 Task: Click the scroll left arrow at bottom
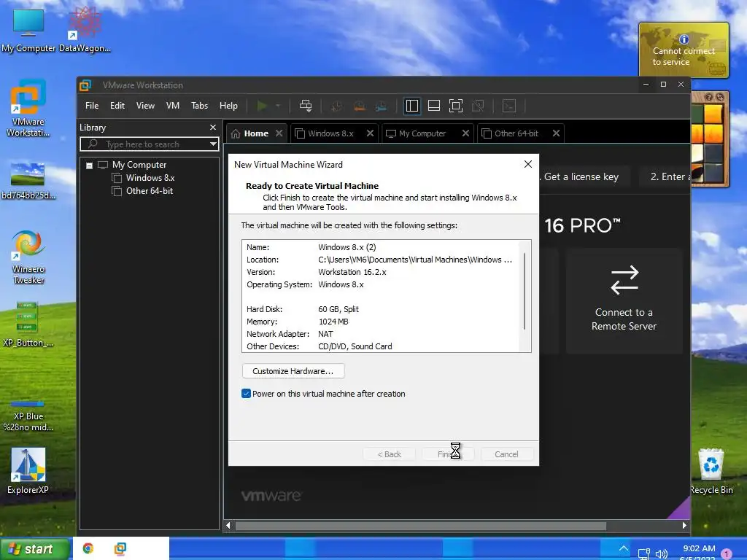[228, 526]
